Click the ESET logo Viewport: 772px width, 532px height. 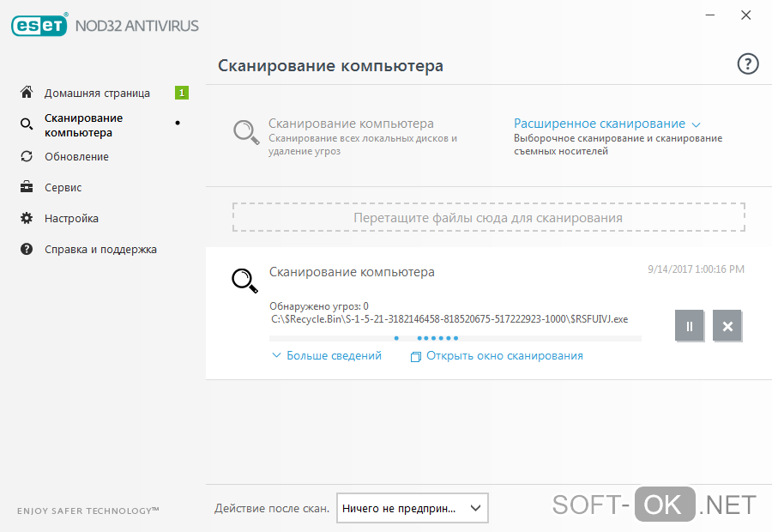[x=39, y=25]
